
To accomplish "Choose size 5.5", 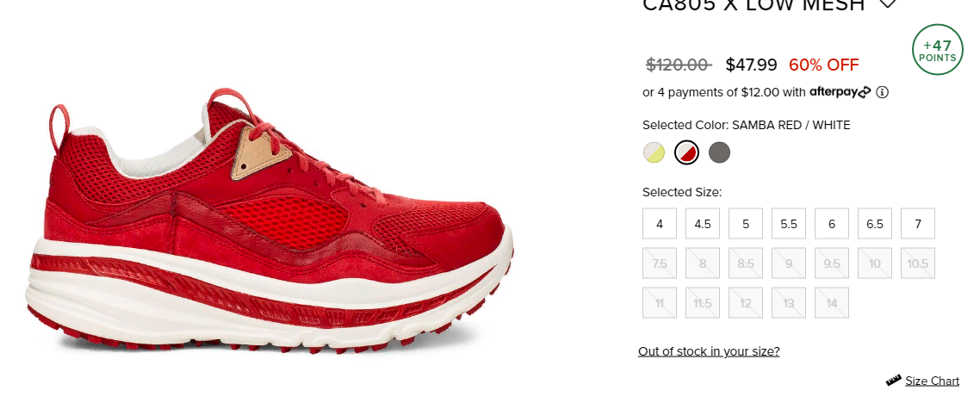I will [789, 224].
